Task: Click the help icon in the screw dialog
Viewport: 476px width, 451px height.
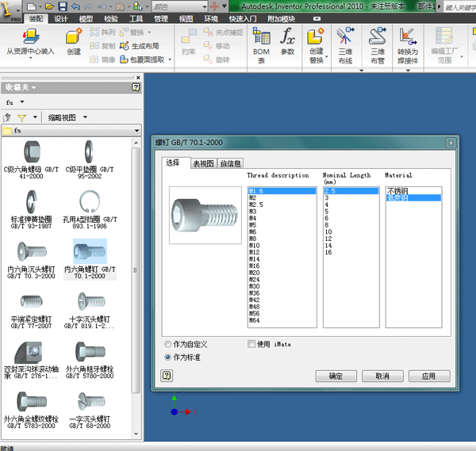Action: [x=167, y=376]
